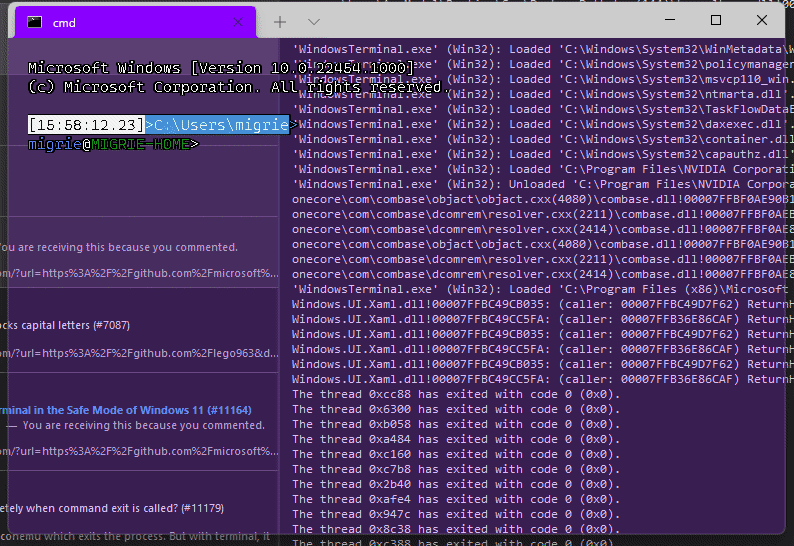Image resolution: width=794 pixels, height=546 pixels.
Task: Close the Windows Terminal window
Action: [x=762, y=20]
